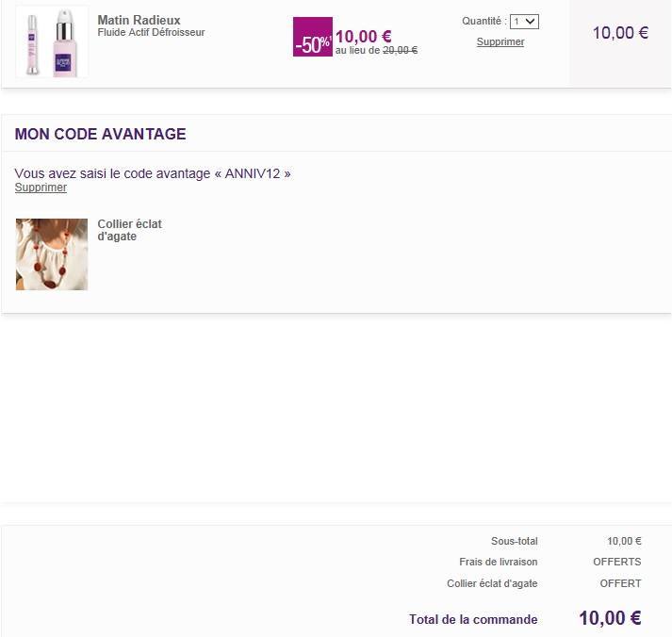Image resolution: width=672 pixels, height=637 pixels.
Task: Click the Matin Radieux product title
Action: pyautogui.click(x=139, y=20)
